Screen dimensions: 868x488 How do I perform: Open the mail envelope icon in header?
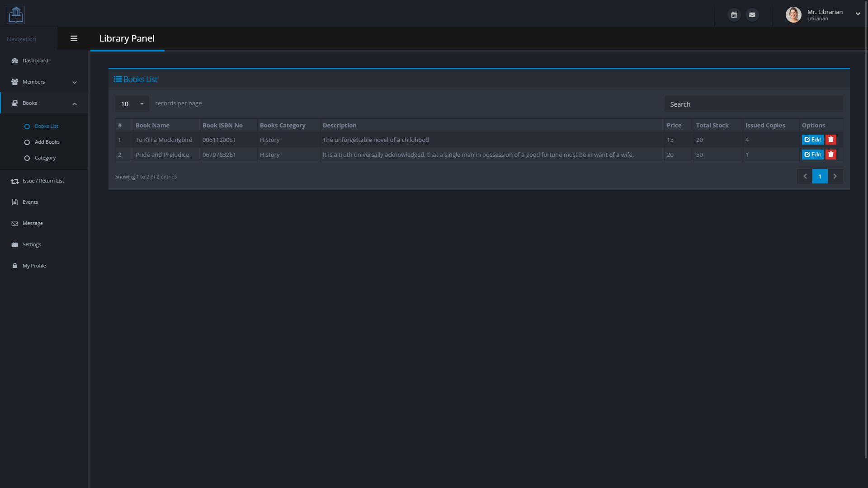(752, 15)
